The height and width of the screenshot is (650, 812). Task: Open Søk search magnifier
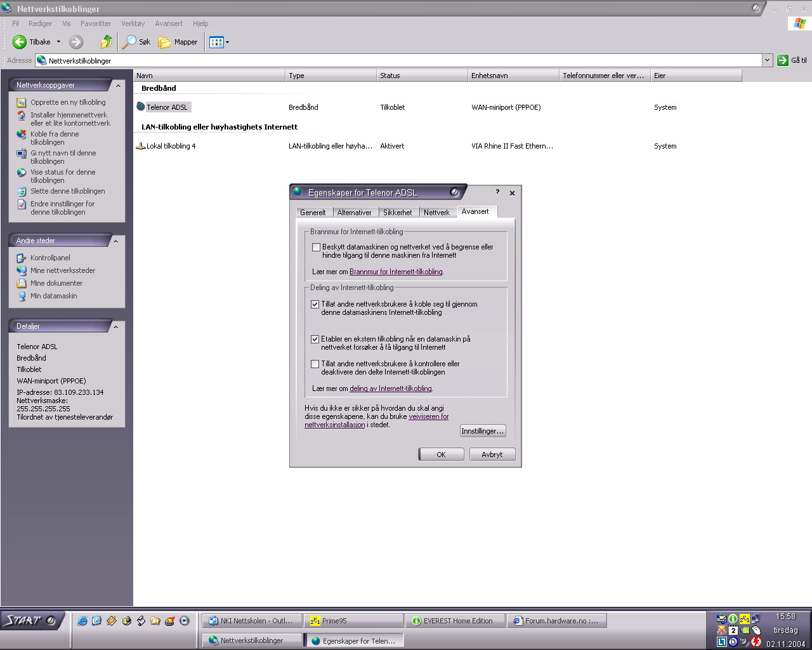pyautogui.click(x=137, y=42)
